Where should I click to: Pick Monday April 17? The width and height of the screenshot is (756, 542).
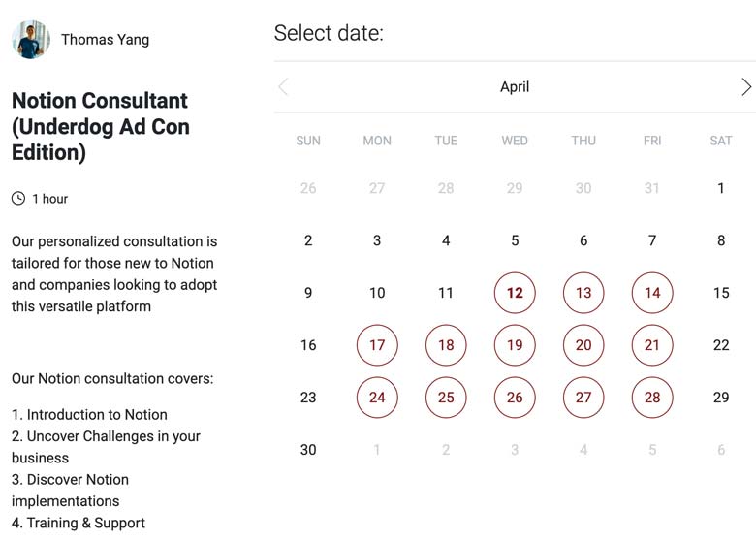377,345
